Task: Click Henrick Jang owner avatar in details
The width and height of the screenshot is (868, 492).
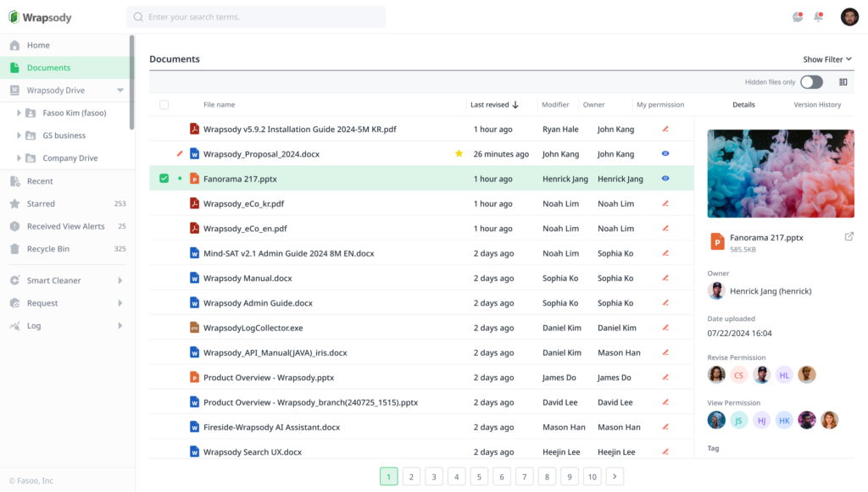Action: 716,290
